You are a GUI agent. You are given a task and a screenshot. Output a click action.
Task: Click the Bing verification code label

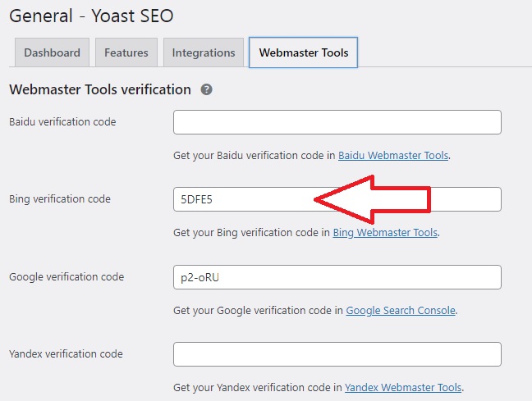click(x=60, y=199)
